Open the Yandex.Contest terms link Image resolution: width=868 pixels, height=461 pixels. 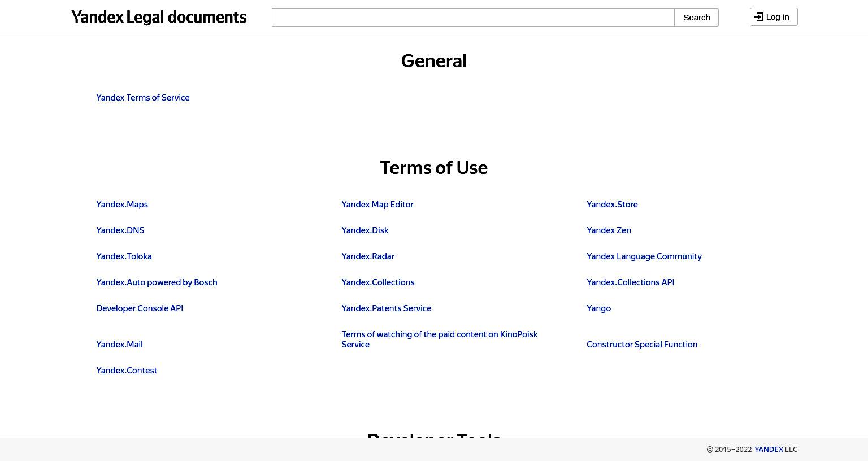127,371
